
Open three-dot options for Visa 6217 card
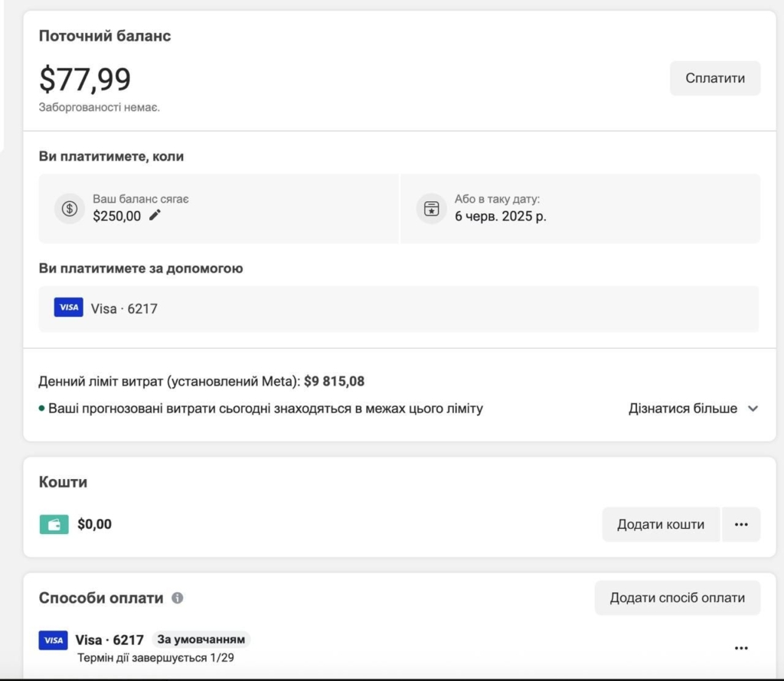coord(740,648)
